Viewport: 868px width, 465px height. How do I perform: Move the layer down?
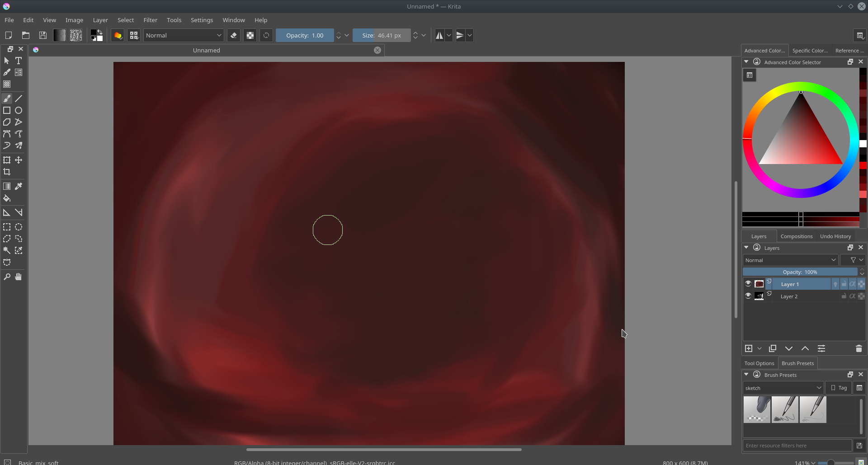click(x=789, y=348)
